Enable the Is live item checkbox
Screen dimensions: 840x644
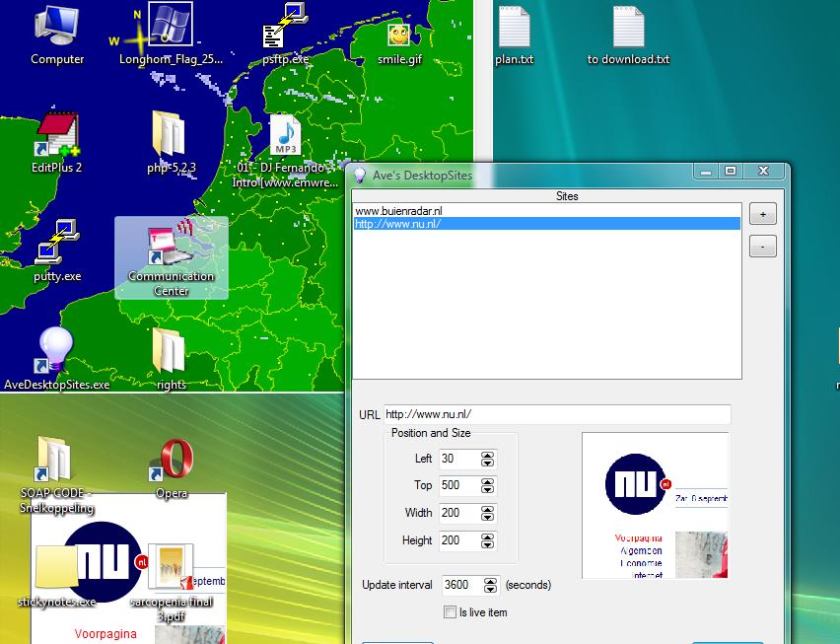click(451, 612)
